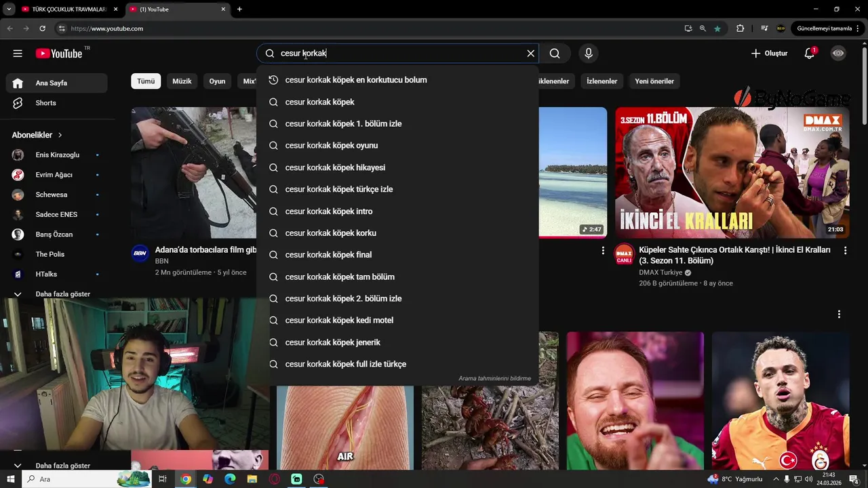Go to the YouTube logo home
The height and width of the screenshot is (488, 868).
coord(59,54)
